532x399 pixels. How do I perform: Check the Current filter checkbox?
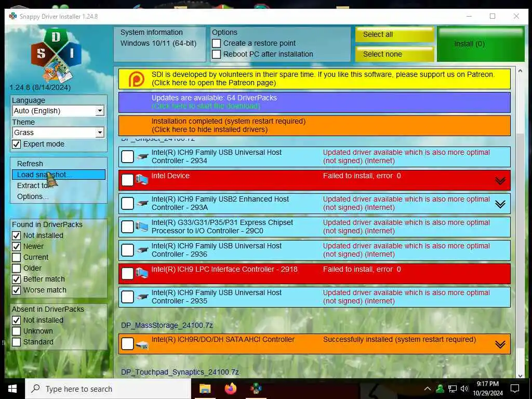coord(16,257)
